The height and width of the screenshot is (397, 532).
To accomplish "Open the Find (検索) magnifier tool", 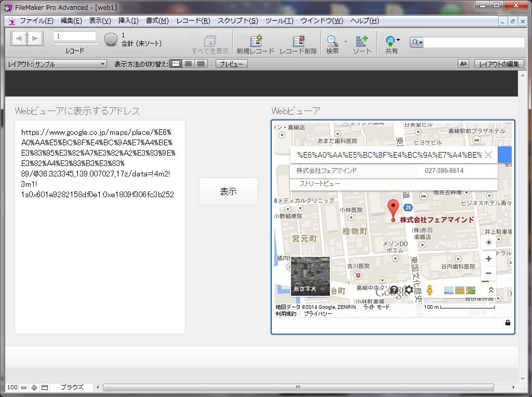I will click(332, 41).
